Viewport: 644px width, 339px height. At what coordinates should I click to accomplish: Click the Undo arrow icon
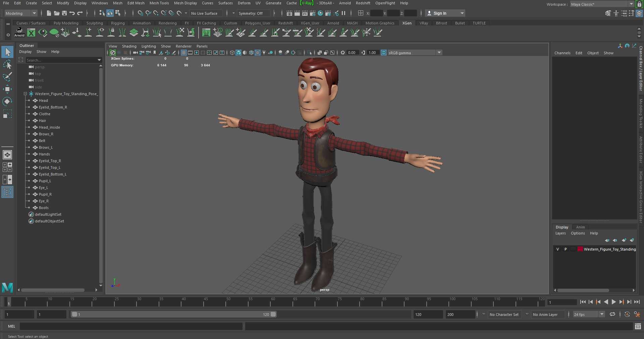pyautogui.click(x=72, y=13)
